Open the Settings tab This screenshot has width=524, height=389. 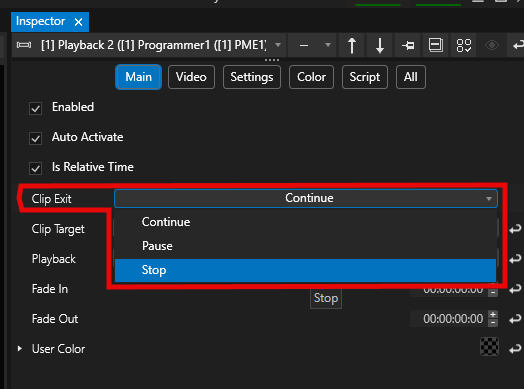point(252,77)
